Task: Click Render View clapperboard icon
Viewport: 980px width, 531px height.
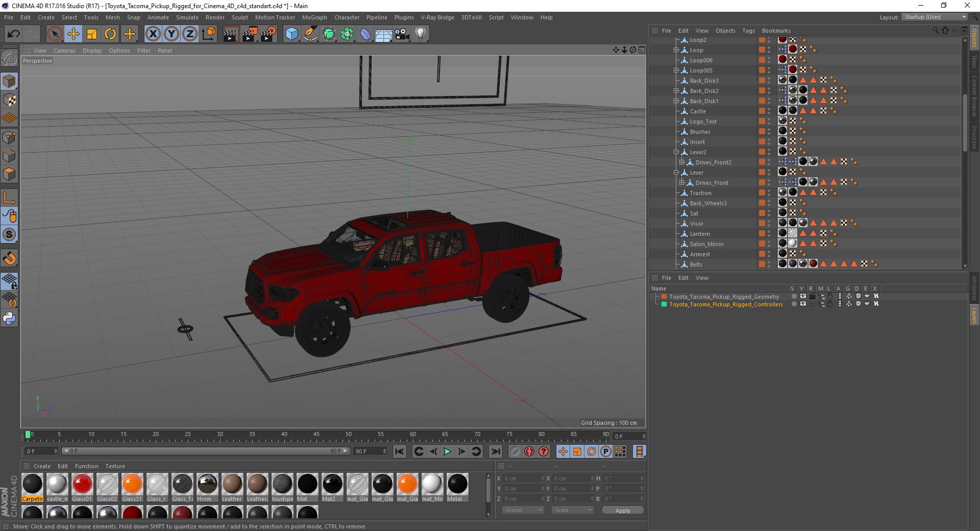Action: [231, 34]
